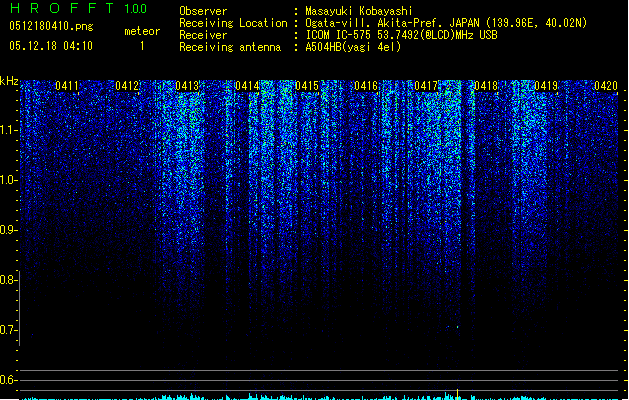Click the meteor echo dot near 0.7 kHz

click(x=457, y=327)
